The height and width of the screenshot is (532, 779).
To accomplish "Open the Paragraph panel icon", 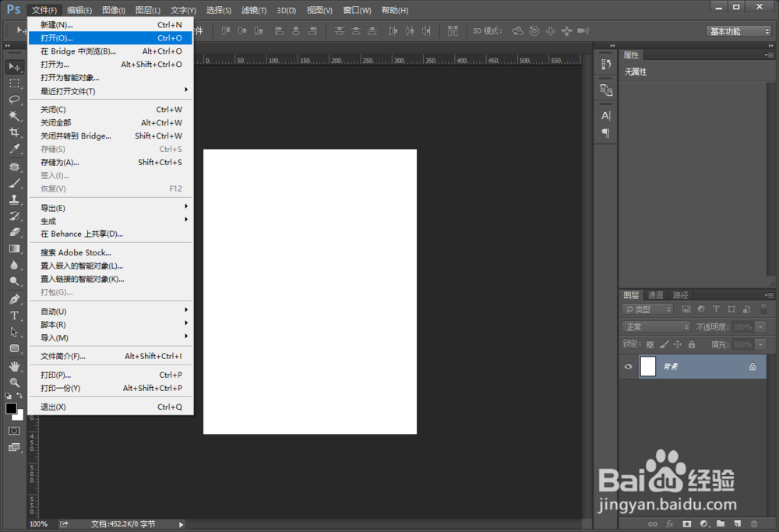I will click(605, 133).
